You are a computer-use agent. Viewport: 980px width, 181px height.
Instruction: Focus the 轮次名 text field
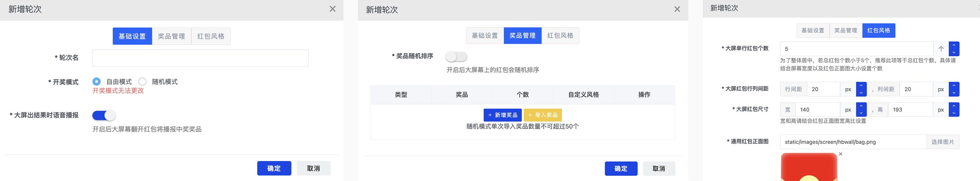coord(200,58)
